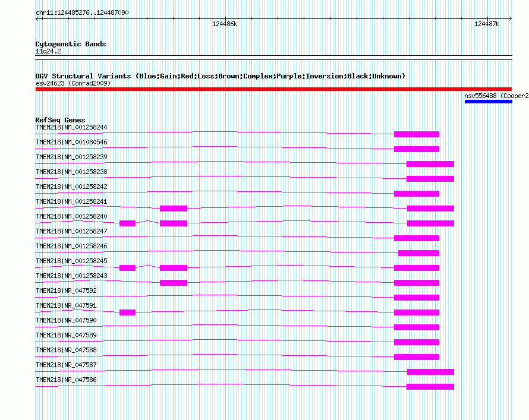529x420 pixels.
Task: Click the right exon of NM_001258238
Action: click(430, 179)
